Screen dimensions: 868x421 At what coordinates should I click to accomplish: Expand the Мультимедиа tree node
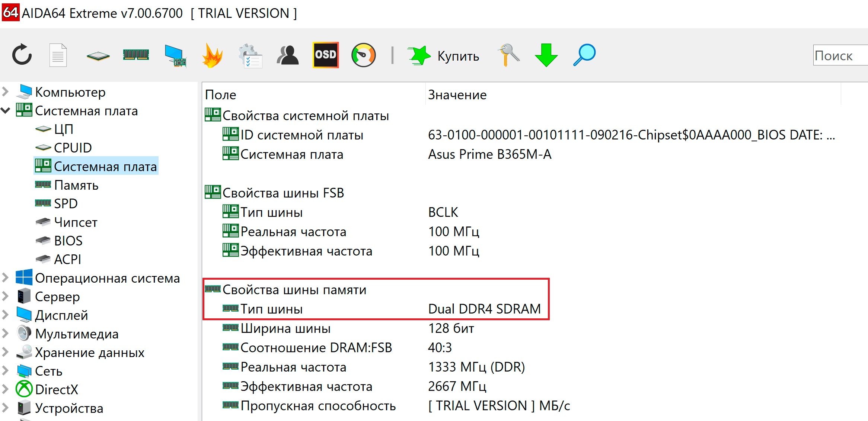point(5,333)
